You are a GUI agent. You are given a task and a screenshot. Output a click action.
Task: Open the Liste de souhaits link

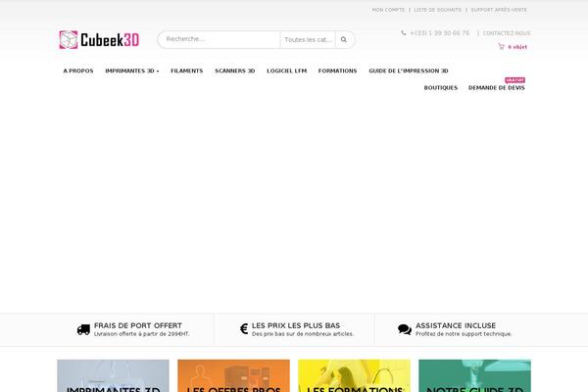438,10
